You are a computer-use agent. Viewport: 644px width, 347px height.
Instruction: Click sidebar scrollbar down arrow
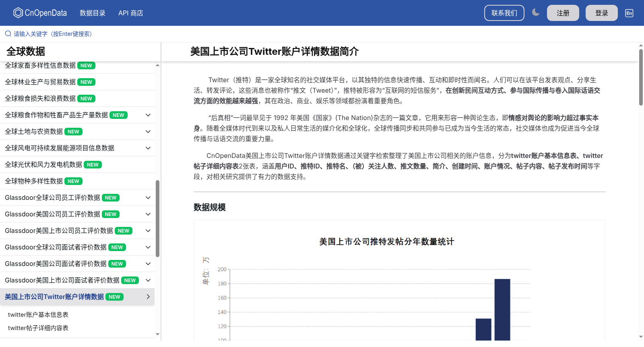(x=157, y=334)
